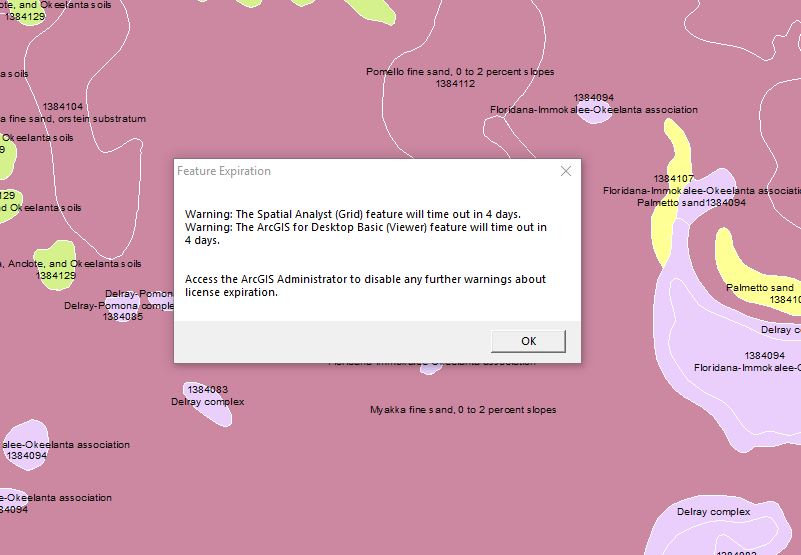Click the 1384085 map label

[x=123, y=316]
